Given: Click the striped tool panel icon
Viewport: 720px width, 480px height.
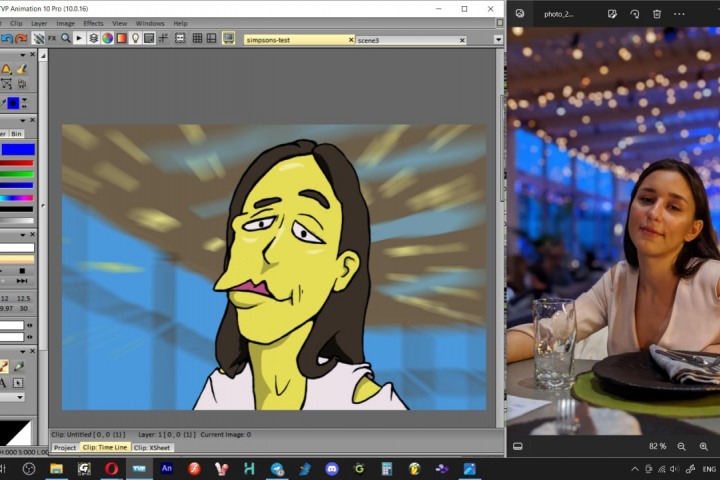Looking at the screenshot, I should [39, 39].
